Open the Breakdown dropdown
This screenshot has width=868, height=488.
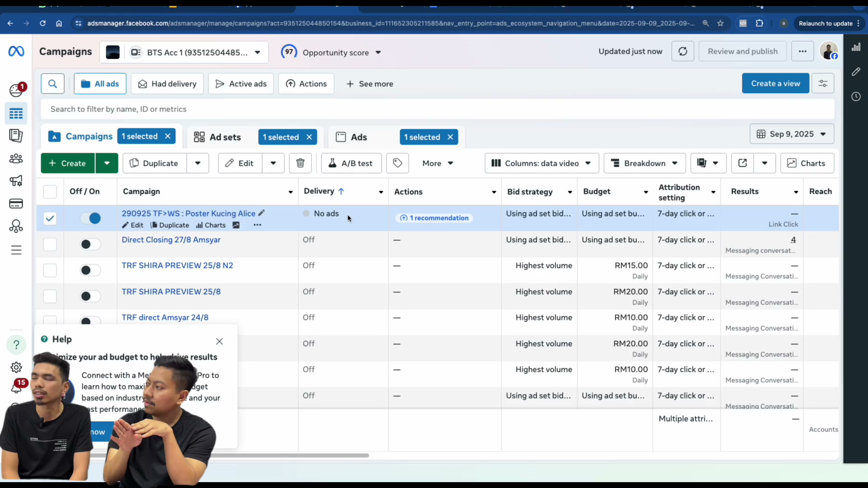tap(645, 163)
